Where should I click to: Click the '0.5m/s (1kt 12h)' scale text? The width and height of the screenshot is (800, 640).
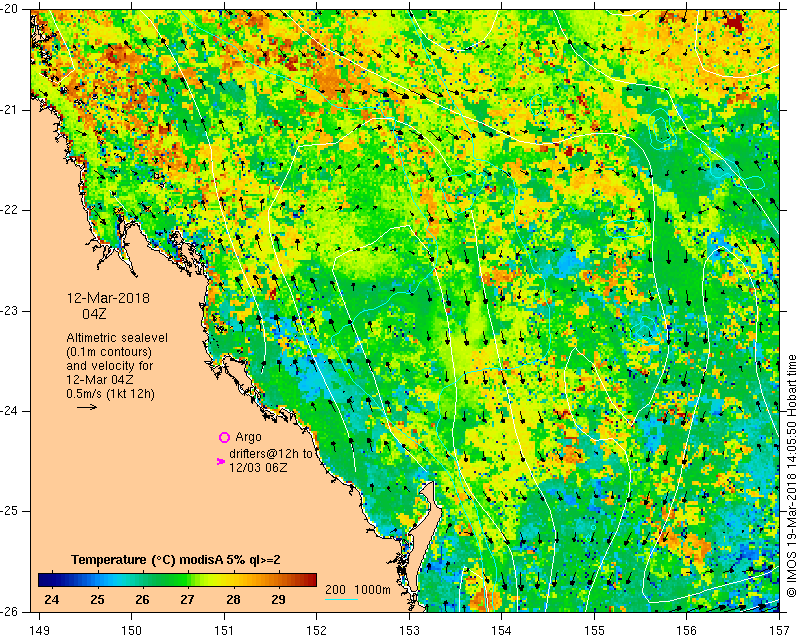click(110, 394)
